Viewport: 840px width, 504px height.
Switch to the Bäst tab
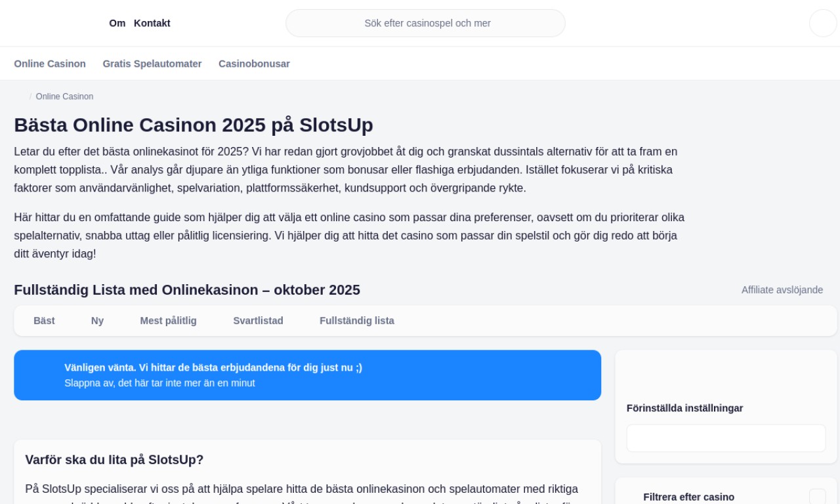[x=44, y=321]
